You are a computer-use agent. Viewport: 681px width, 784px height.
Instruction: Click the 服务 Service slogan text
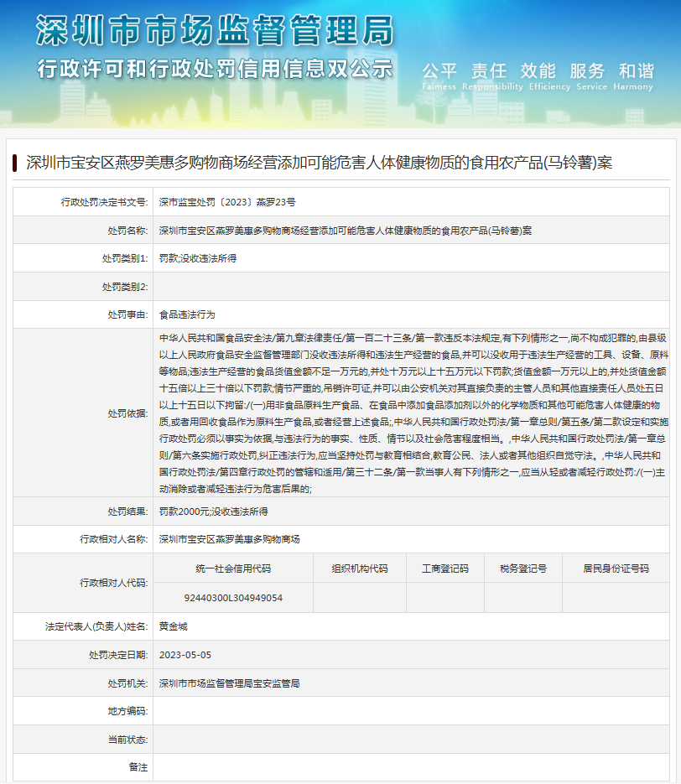[x=591, y=76]
